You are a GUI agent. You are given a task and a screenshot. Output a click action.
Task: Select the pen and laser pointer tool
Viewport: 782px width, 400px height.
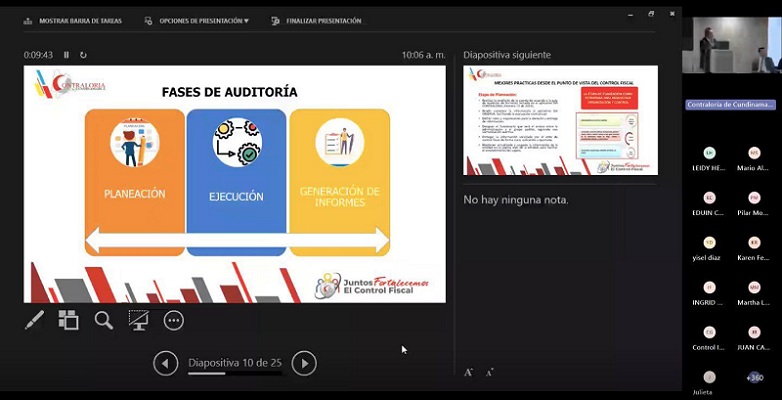point(34,320)
